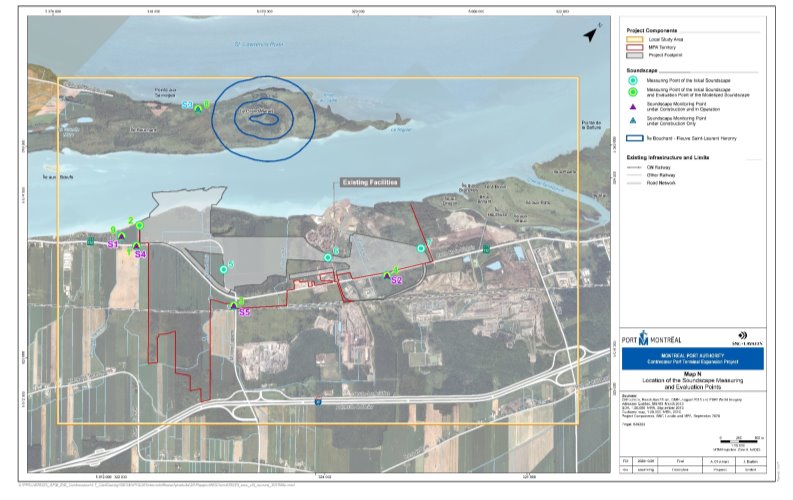Click measuring point 5 teal circle marker

click(x=224, y=269)
